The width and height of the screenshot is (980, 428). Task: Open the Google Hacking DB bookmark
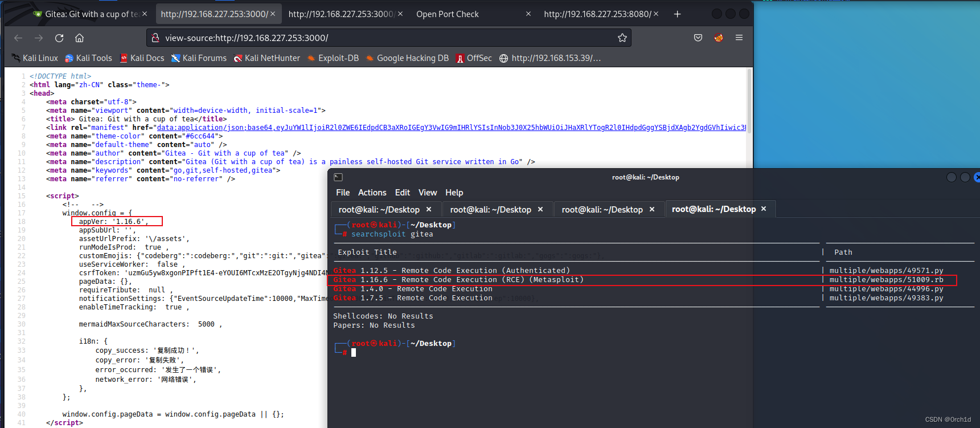tap(407, 58)
